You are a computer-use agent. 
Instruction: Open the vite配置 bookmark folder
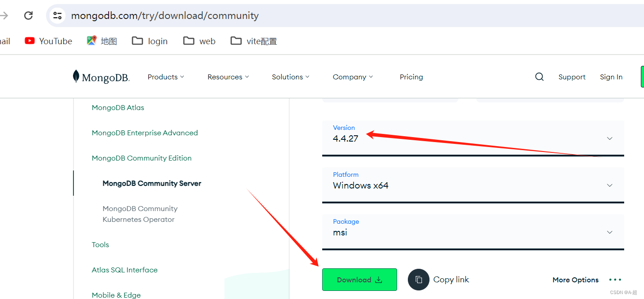tap(254, 41)
